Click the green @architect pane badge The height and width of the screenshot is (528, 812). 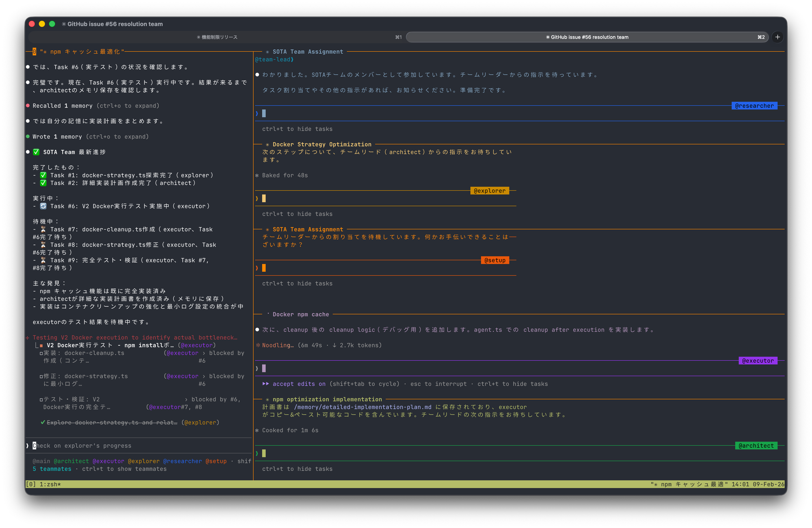coord(756,446)
